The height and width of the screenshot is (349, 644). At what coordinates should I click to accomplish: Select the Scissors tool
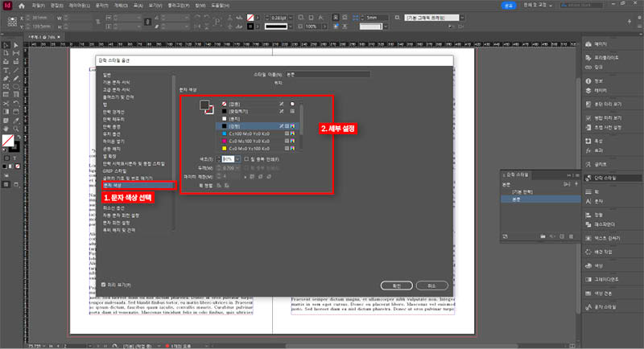(6, 104)
